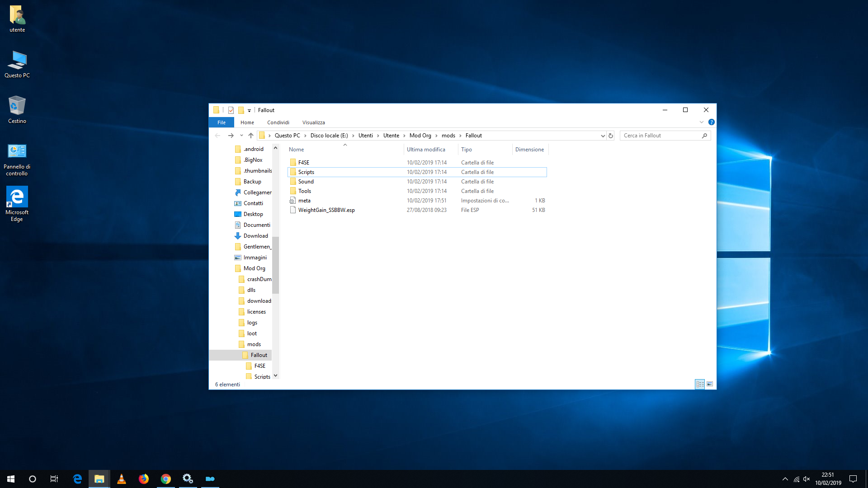Switch to large icons view layout

(710, 384)
